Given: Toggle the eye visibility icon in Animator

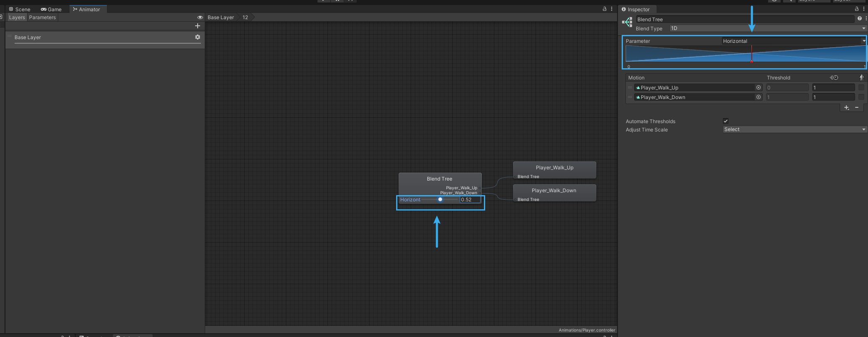Looking at the screenshot, I should coord(200,17).
